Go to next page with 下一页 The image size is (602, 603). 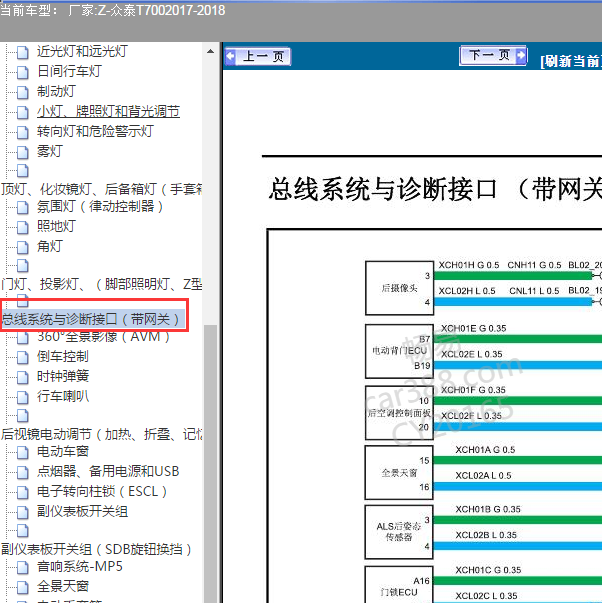point(494,55)
